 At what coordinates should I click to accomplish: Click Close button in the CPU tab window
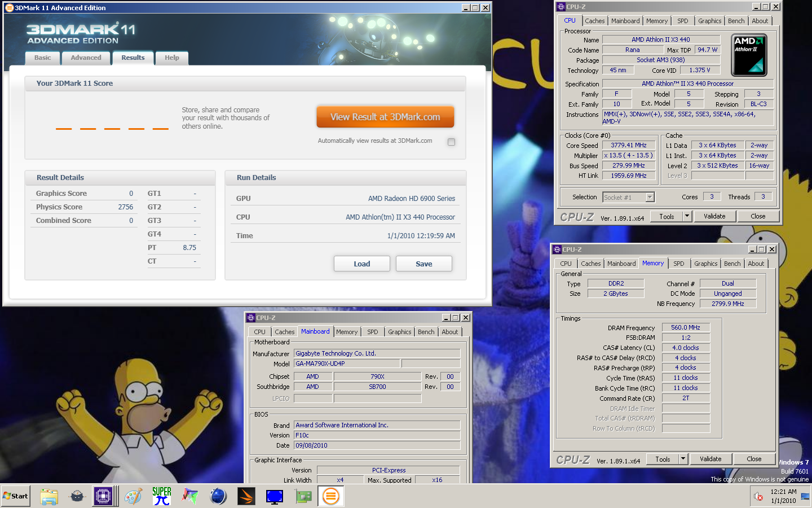point(758,216)
